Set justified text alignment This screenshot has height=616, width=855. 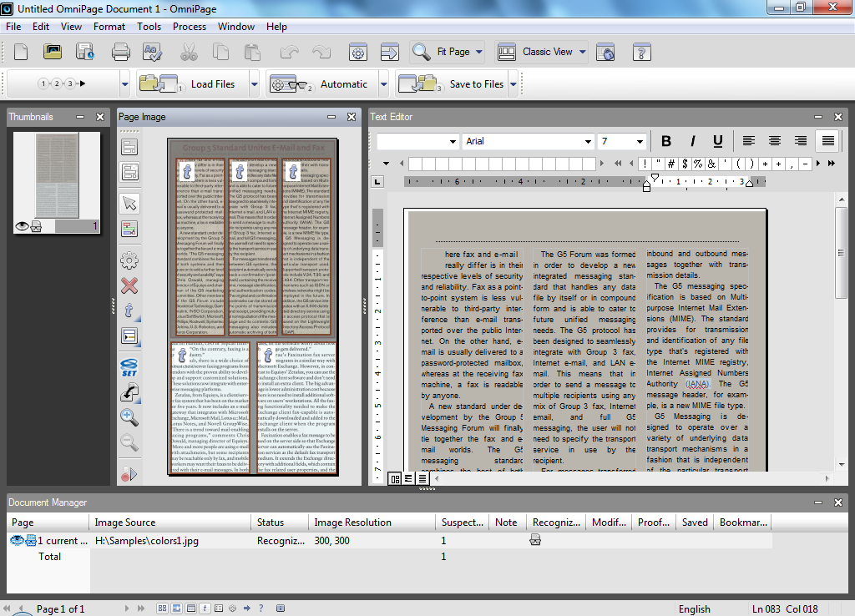(827, 141)
